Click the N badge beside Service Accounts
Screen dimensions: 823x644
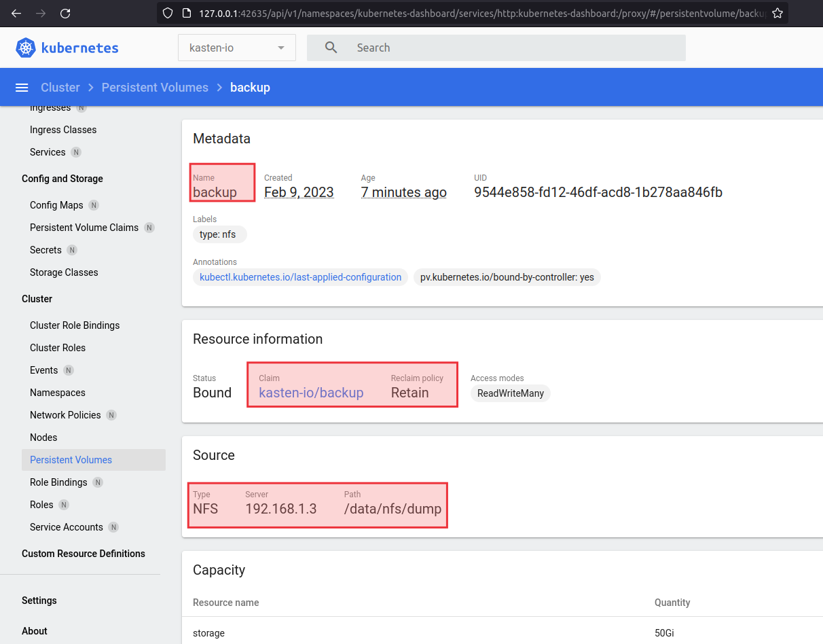(x=113, y=527)
